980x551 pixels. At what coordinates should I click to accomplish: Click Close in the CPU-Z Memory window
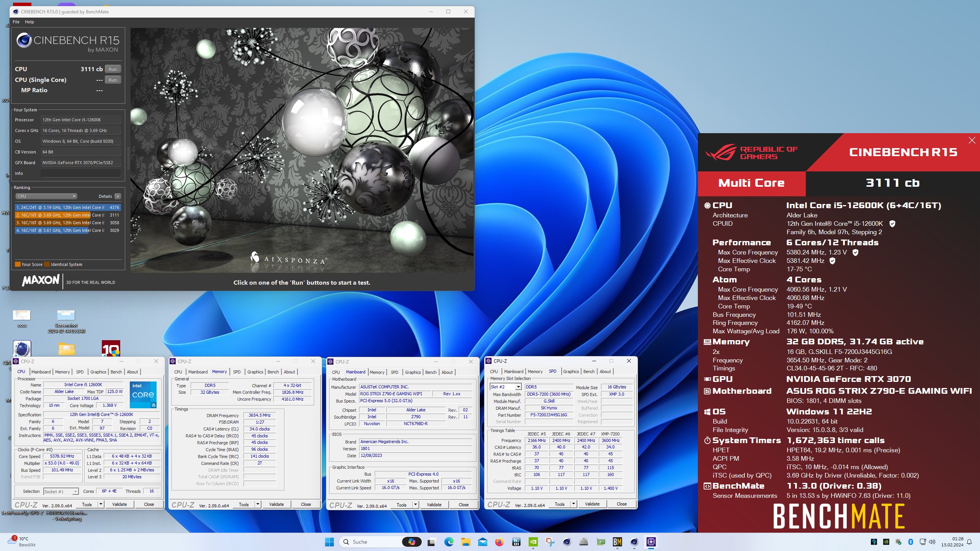[306, 504]
